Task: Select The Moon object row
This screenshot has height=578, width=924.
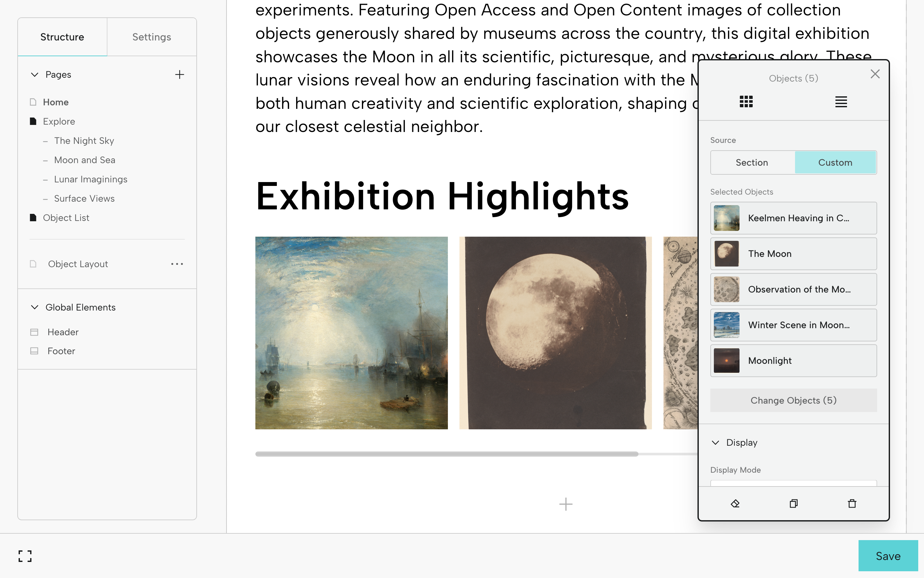Action: (793, 254)
